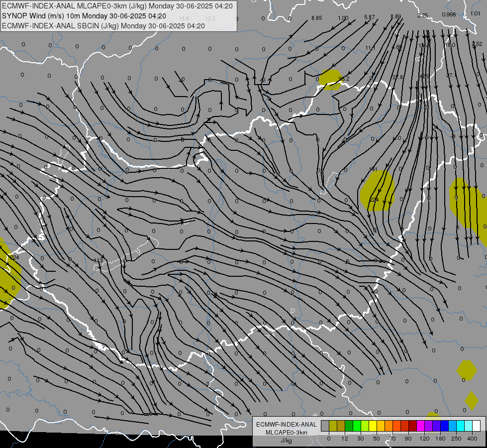Click the deep blue legend swatch
Viewport: 487px width, 448px height.
[444, 426]
